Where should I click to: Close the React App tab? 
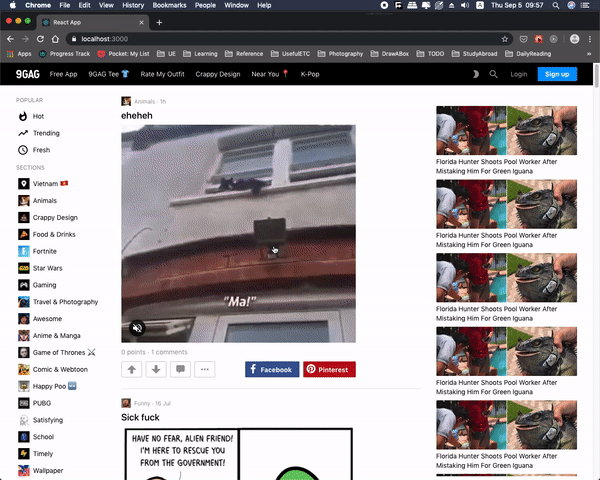pos(141,23)
